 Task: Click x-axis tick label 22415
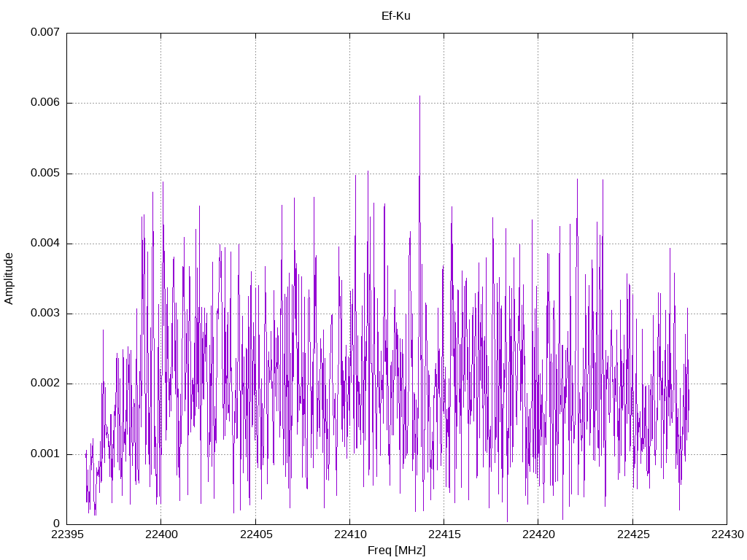[x=444, y=534]
